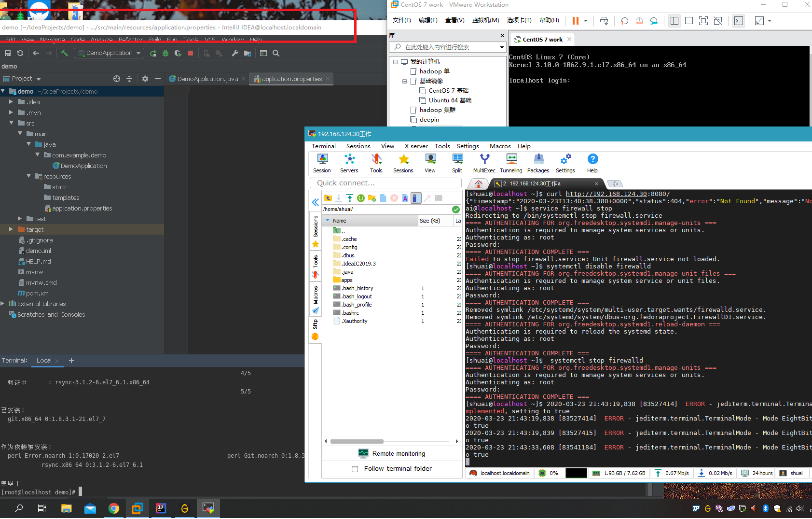Click the IntelliJ navigate Back arrow

[36, 53]
